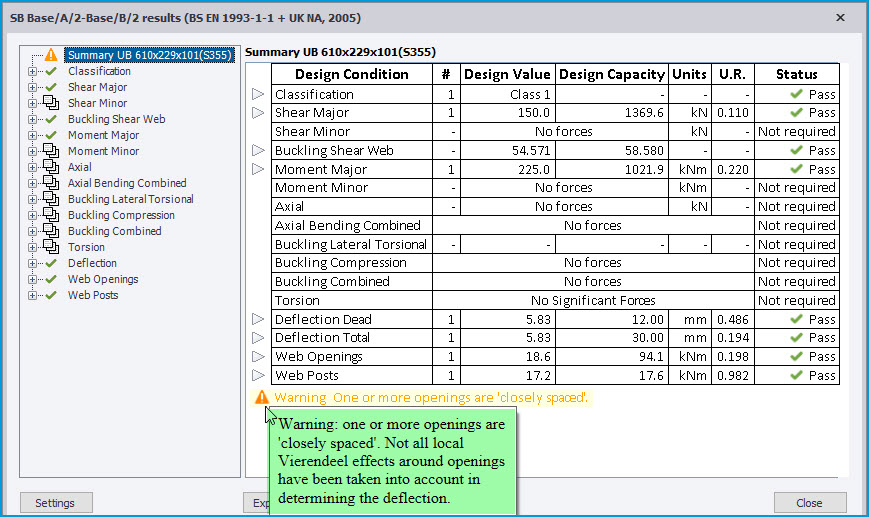Expand the Web Openings tree node

(33, 280)
